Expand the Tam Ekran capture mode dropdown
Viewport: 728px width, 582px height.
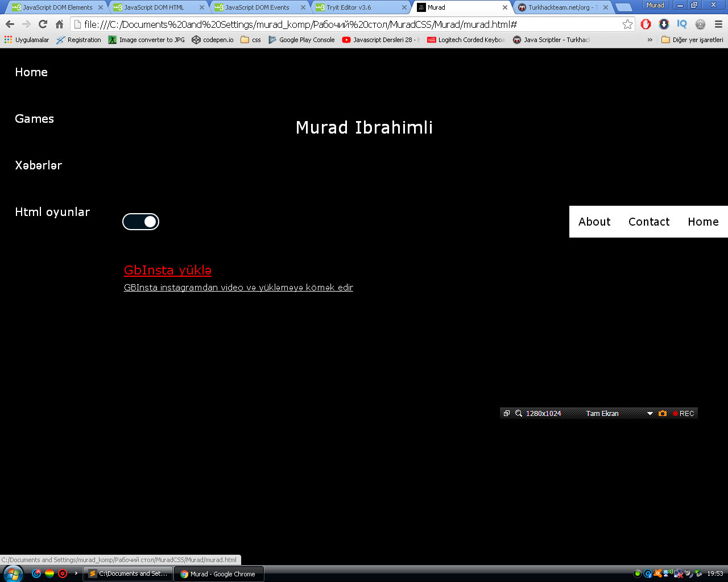(x=650, y=413)
